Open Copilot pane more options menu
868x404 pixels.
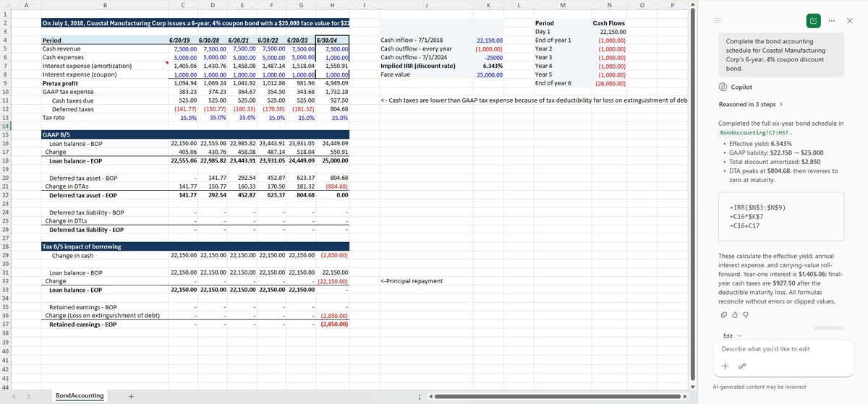pos(833,21)
